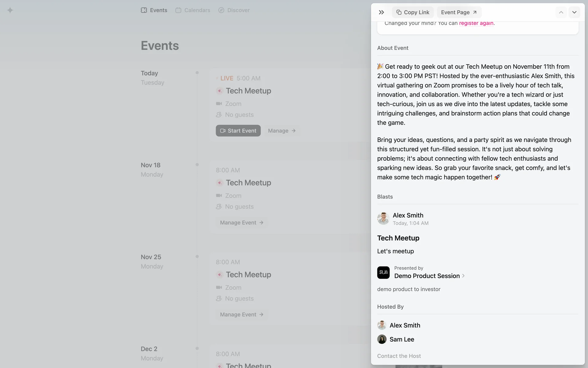This screenshot has width=588, height=368.
Task: Switch to the Events tab
Action: (154, 10)
